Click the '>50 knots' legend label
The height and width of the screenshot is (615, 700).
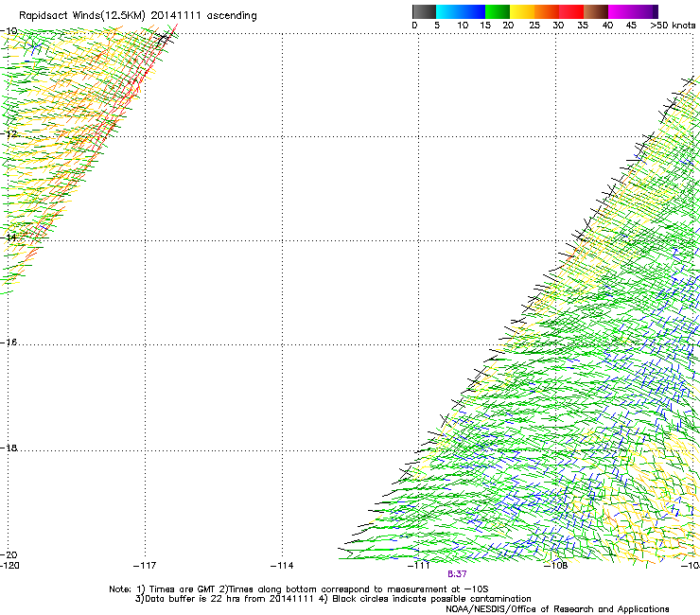click(x=673, y=26)
